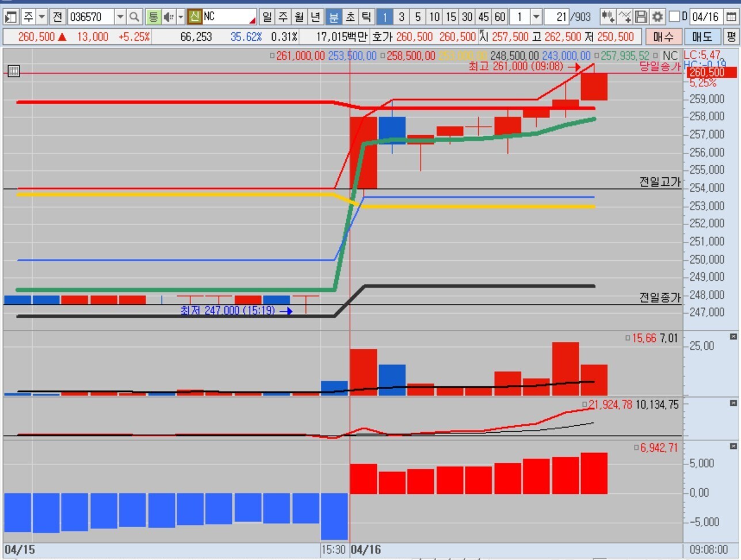The image size is (741, 560).
Task: Open chart settings gear icon
Action: (658, 17)
